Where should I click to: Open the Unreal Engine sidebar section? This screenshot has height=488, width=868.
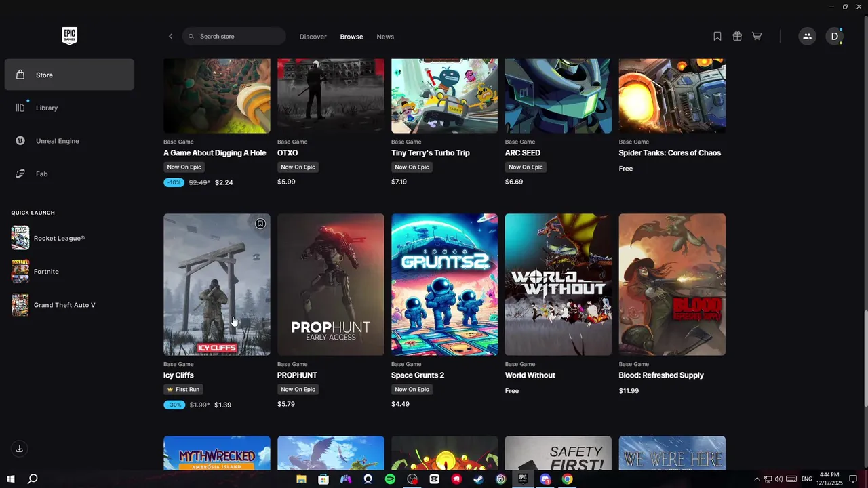click(69, 141)
